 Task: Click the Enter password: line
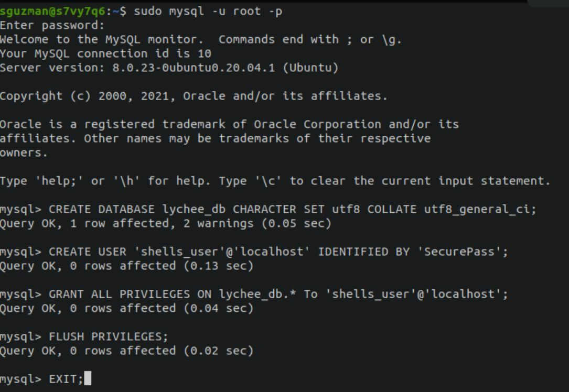(52, 25)
